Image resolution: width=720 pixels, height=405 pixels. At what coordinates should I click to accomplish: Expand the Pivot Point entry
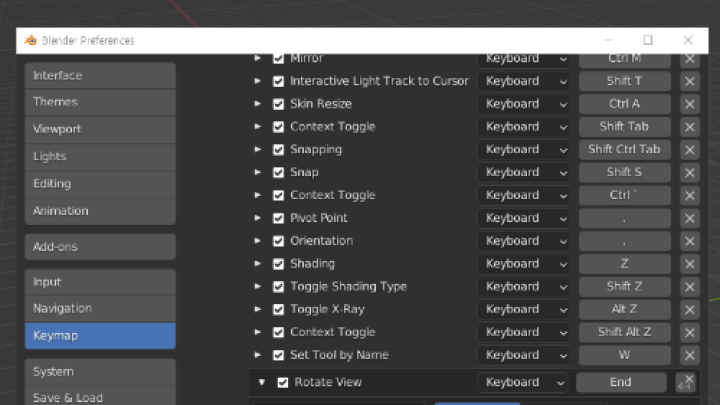pyautogui.click(x=258, y=218)
